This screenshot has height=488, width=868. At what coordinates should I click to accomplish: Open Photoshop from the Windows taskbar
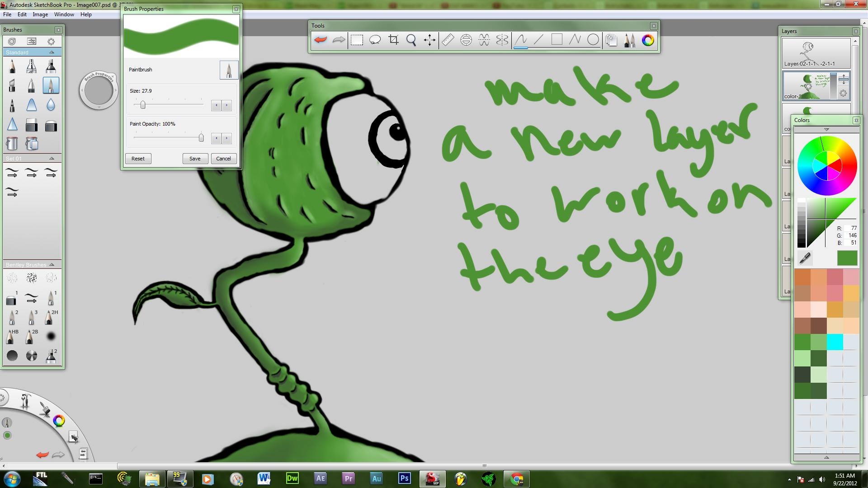click(x=404, y=479)
